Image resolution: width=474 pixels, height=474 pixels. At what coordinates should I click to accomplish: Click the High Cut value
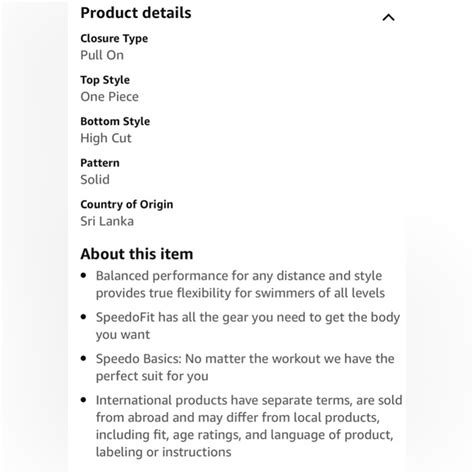coord(106,138)
